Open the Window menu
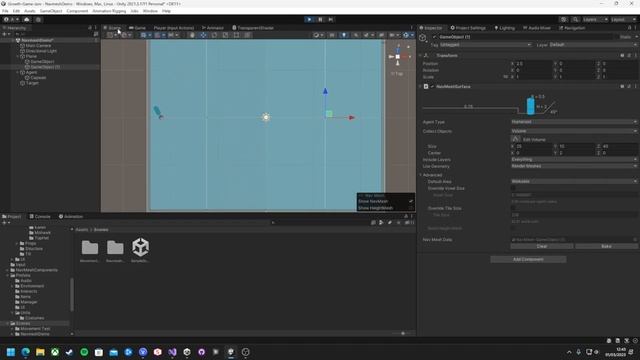 click(150, 11)
